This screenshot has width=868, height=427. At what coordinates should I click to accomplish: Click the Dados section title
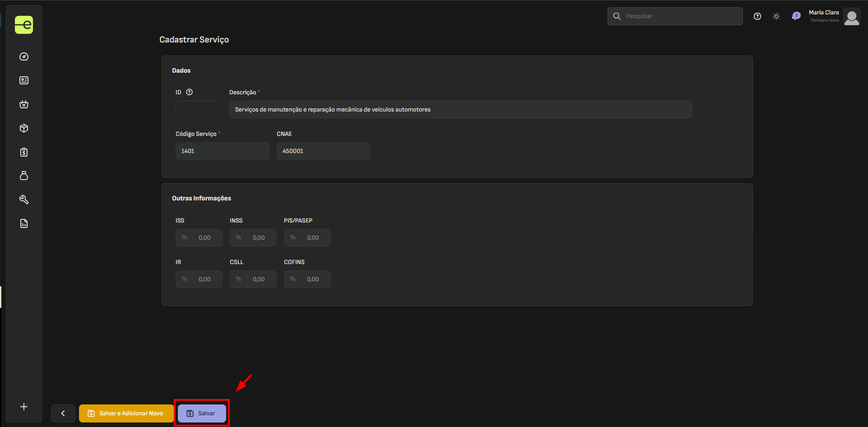(181, 70)
